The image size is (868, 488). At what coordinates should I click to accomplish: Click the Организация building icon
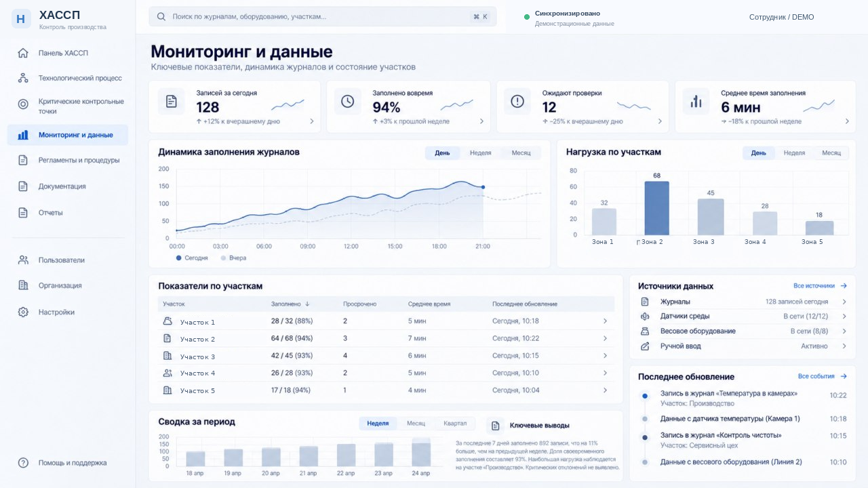(x=23, y=285)
